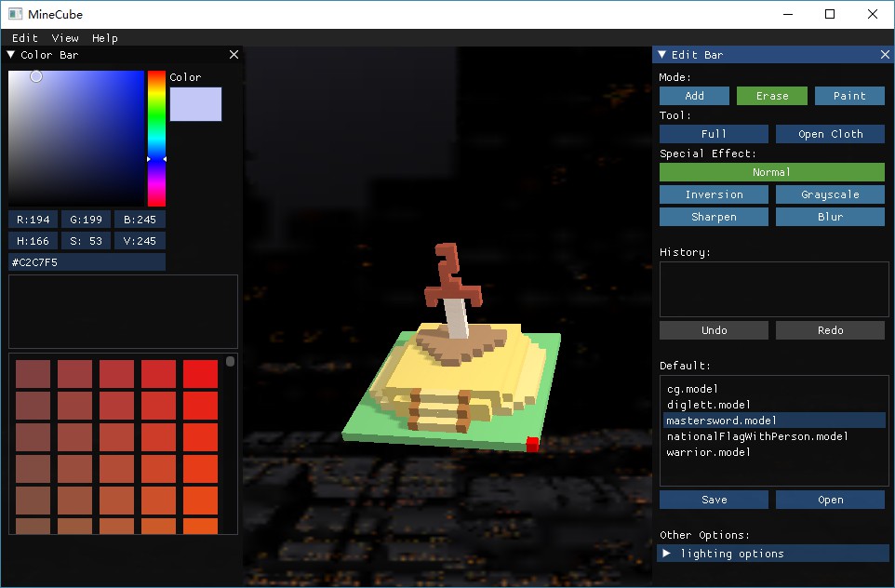Switch mode to Paint

pyautogui.click(x=849, y=96)
